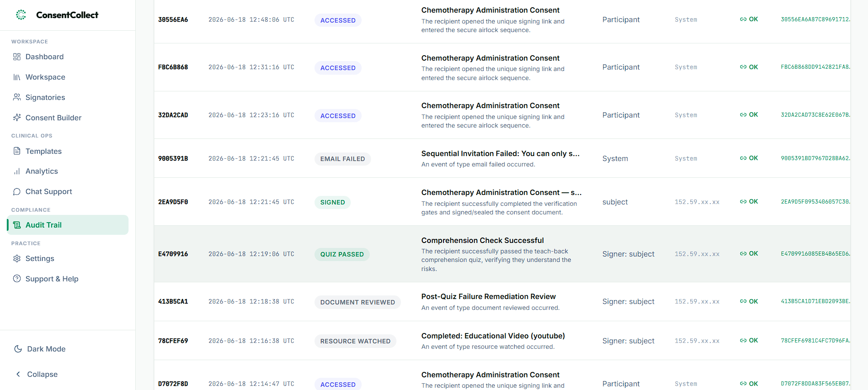
Task: Click the EMAIL FAILED status badge
Action: (x=343, y=159)
